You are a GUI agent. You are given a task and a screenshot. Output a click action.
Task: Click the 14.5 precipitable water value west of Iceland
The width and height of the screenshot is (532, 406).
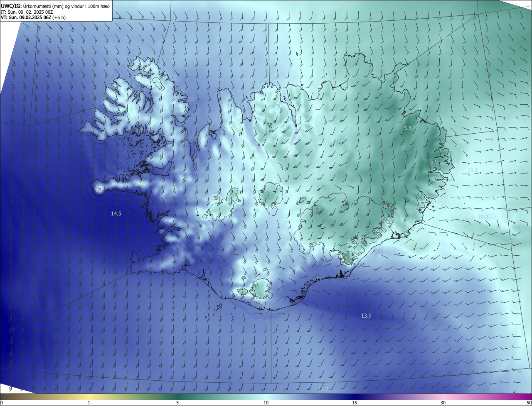[116, 214]
